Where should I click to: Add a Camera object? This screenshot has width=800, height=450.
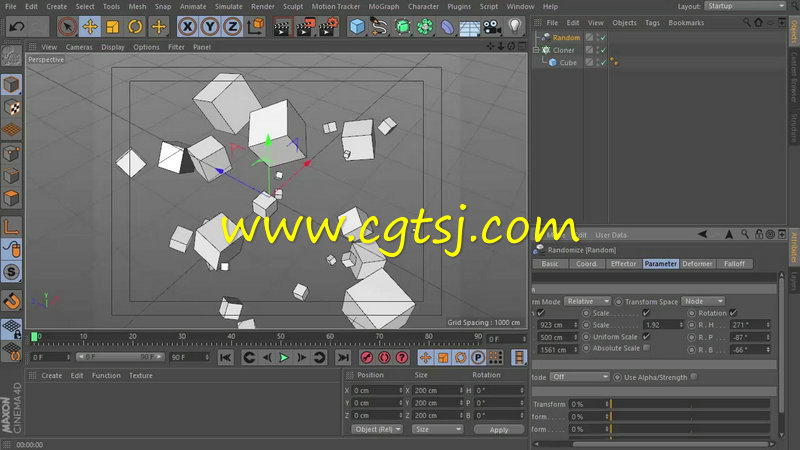(492, 27)
